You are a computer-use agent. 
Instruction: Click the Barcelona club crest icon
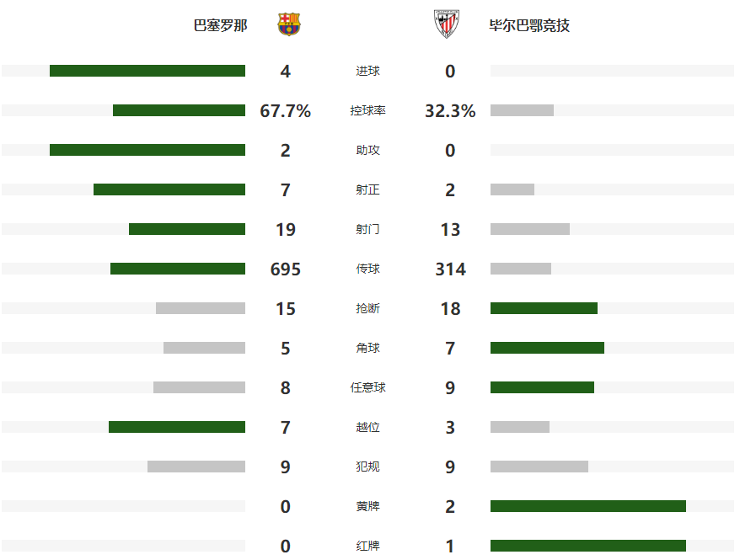[289, 24]
